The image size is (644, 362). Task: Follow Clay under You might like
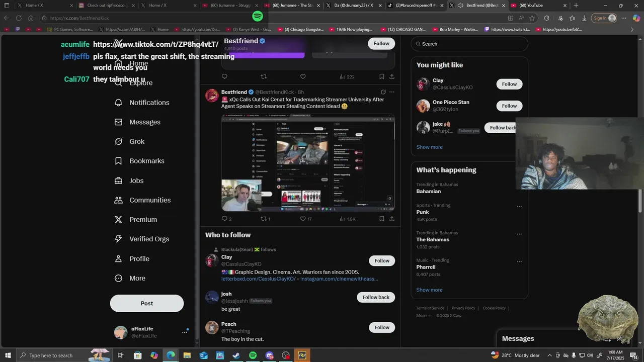(x=509, y=84)
